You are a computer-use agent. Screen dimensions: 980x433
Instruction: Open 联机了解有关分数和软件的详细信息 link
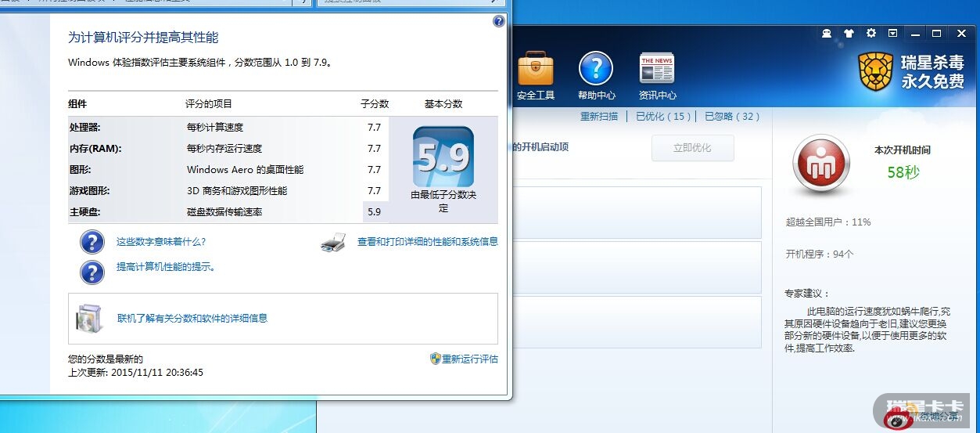click(x=192, y=319)
